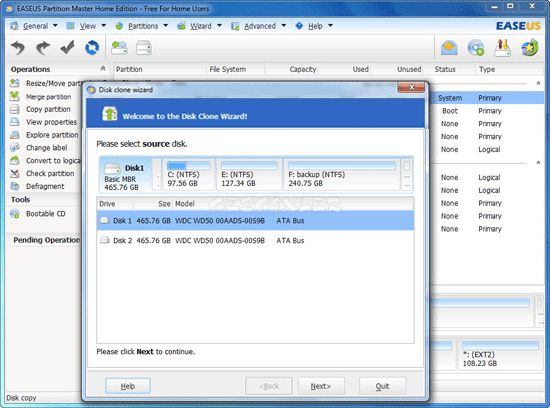Click the E: (NTFS) 127.34 GB partition block
Screen dimensions: 550x408
point(249,175)
